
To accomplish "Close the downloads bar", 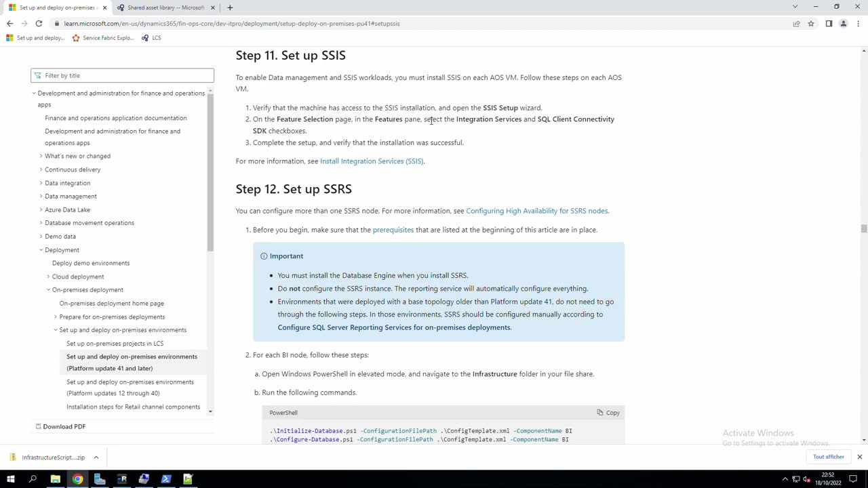I will (859, 457).
